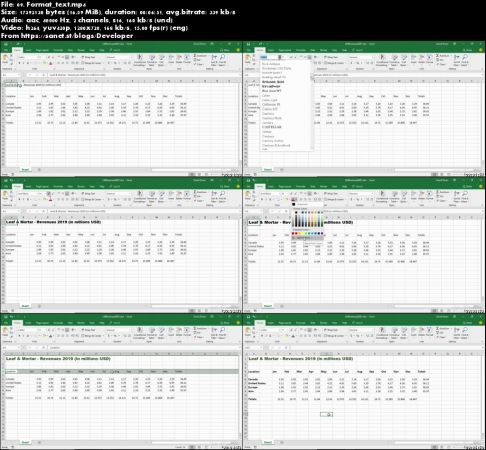
Task: Click the Paste icon in the top-left frame
Action: pos(5,59)
